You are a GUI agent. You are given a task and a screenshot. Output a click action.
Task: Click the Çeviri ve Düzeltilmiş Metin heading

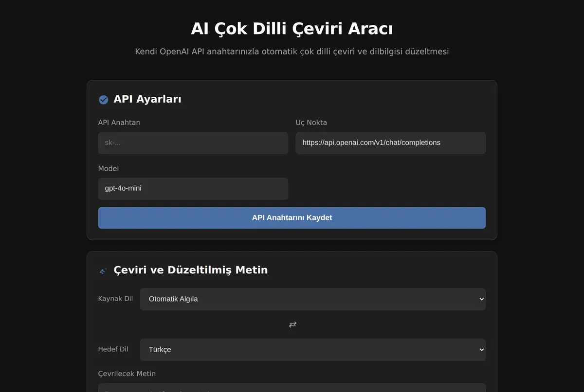pyautogui.click(x=191, y=270)
